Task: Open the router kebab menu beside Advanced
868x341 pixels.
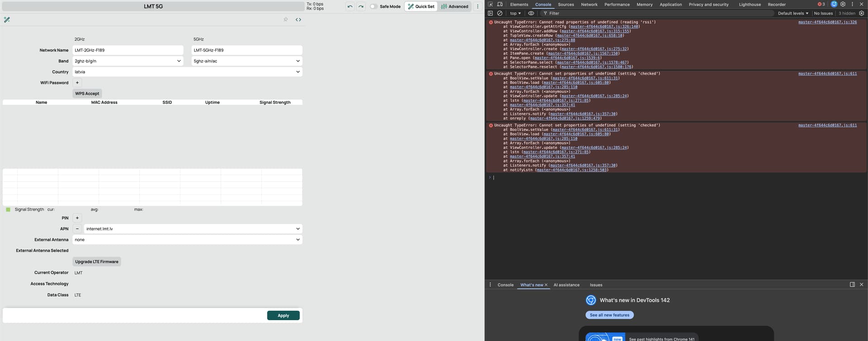Action: pyautogui.click(x=477, y=6)
